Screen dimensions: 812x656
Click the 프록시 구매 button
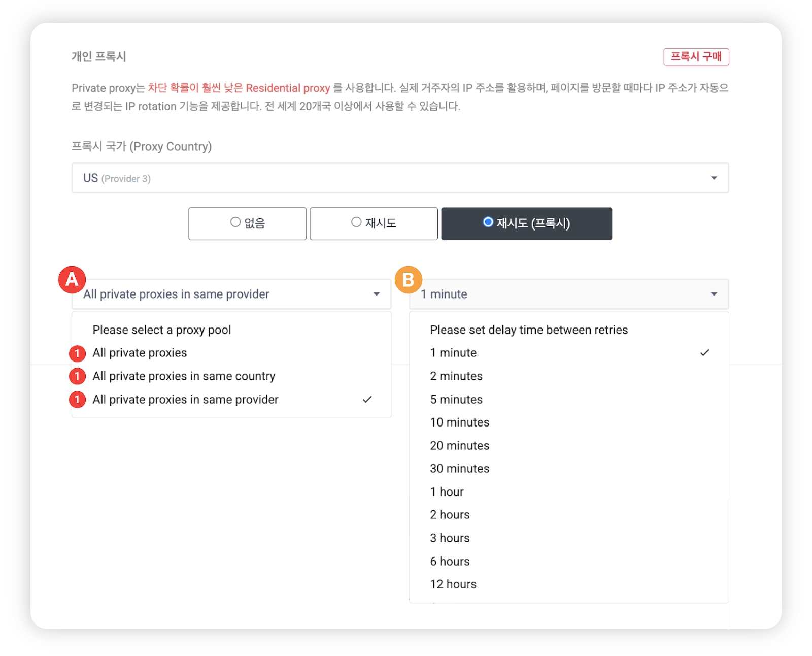click(696, 57)
